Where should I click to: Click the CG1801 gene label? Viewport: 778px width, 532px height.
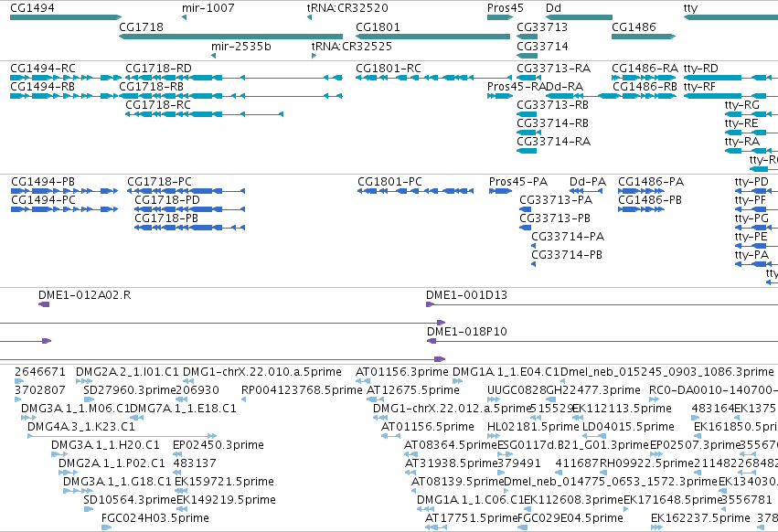(x=378, y=27)
